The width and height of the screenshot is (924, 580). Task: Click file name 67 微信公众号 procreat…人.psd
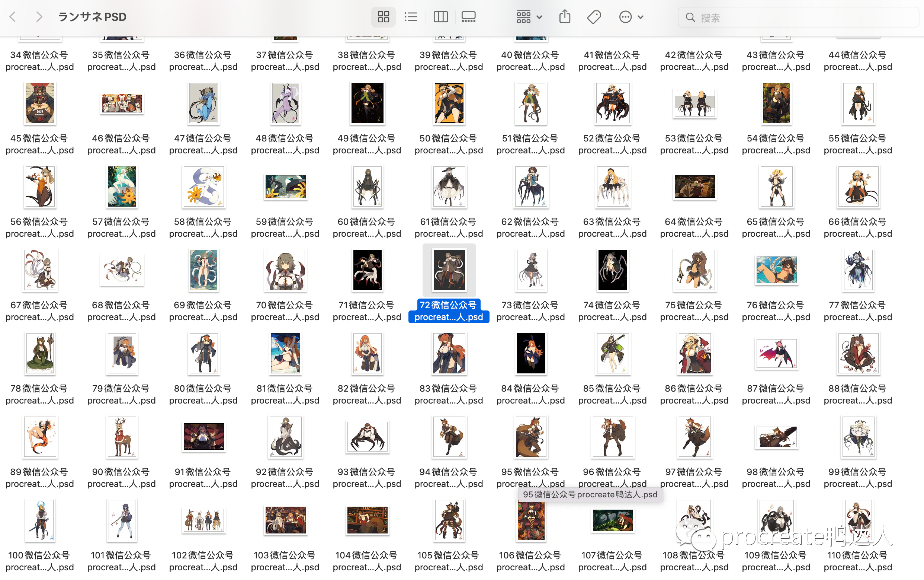coord(40,311)
